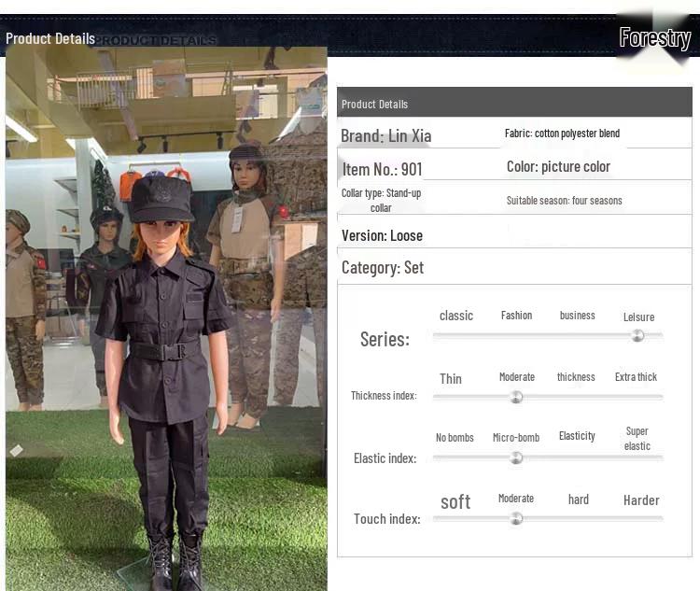The image size is (700, 591).
Task: Click the Thickness index slider knob
Action: 516,397
